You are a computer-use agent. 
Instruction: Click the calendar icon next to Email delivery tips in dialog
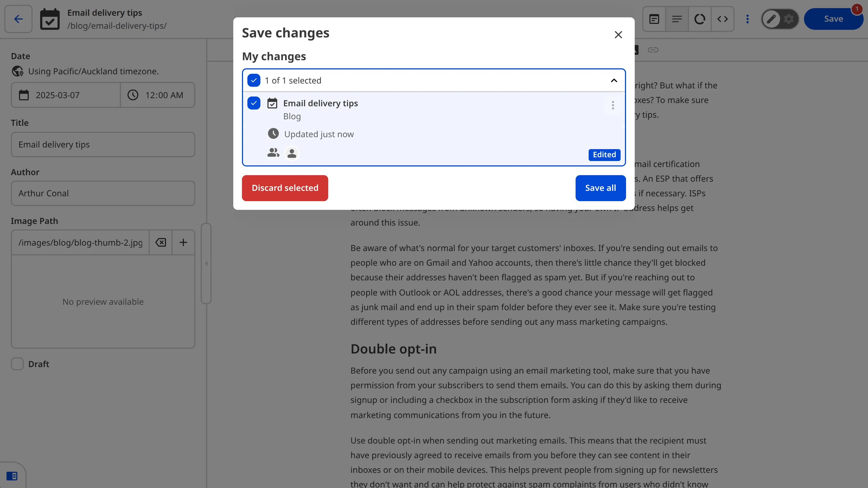pyautogui.click(x=272, y=103)
